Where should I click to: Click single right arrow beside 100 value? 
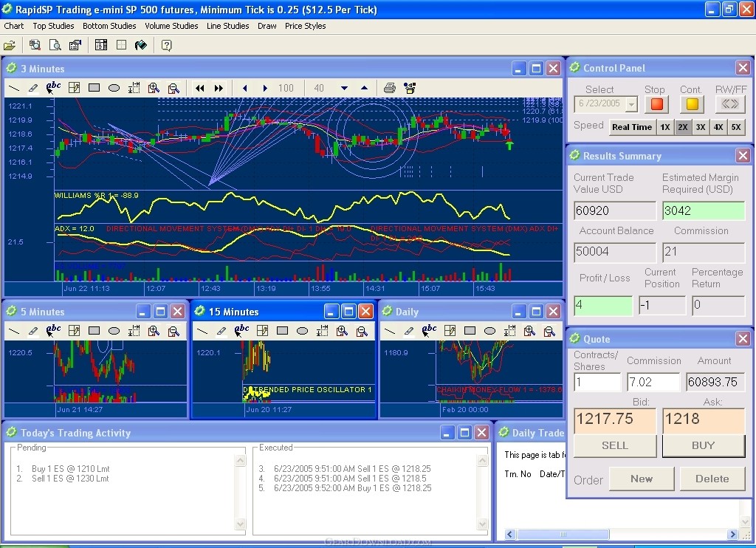tap(265, 88)
